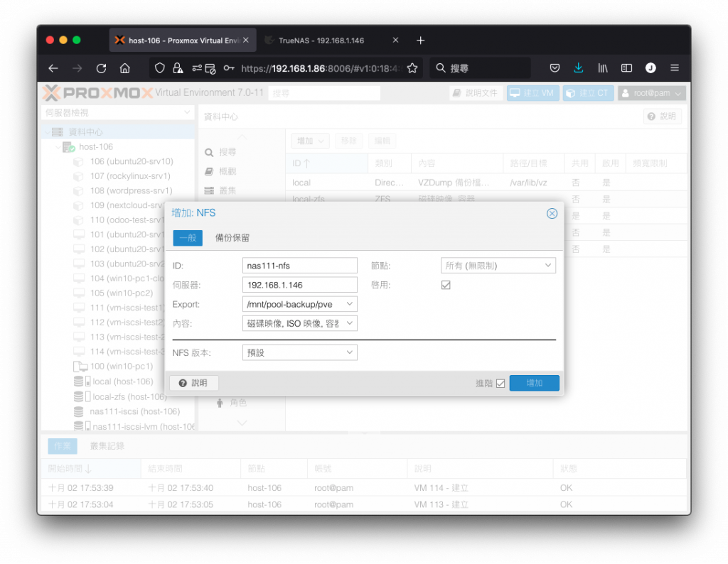Go back in browser history

pyautogui.click(x=53, y=68)
